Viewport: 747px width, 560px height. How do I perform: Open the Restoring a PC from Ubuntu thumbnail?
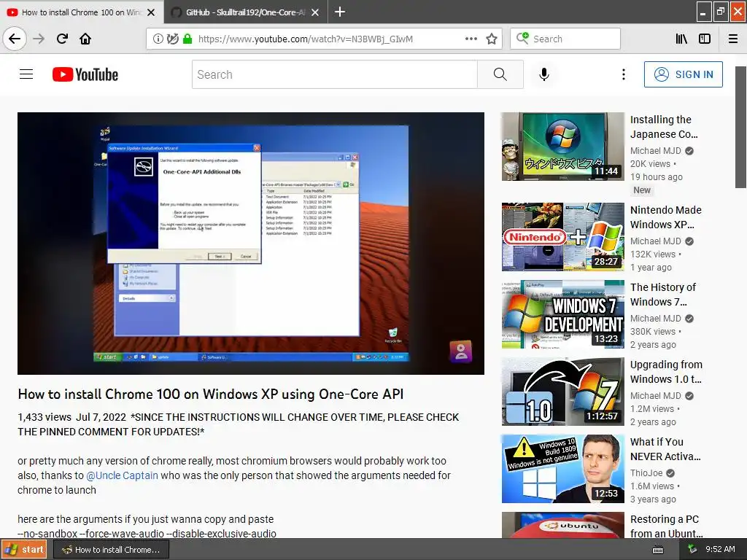point(562,525)
